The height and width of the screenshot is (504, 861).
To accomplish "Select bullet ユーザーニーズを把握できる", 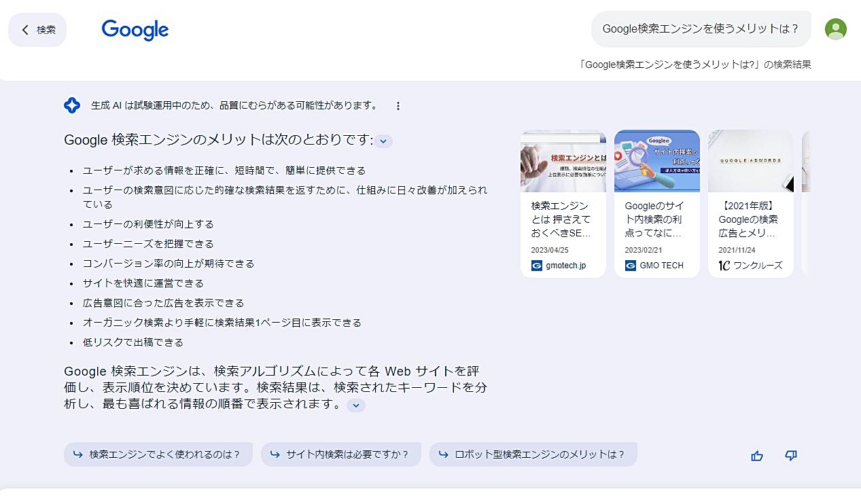I will coord(148,244).
